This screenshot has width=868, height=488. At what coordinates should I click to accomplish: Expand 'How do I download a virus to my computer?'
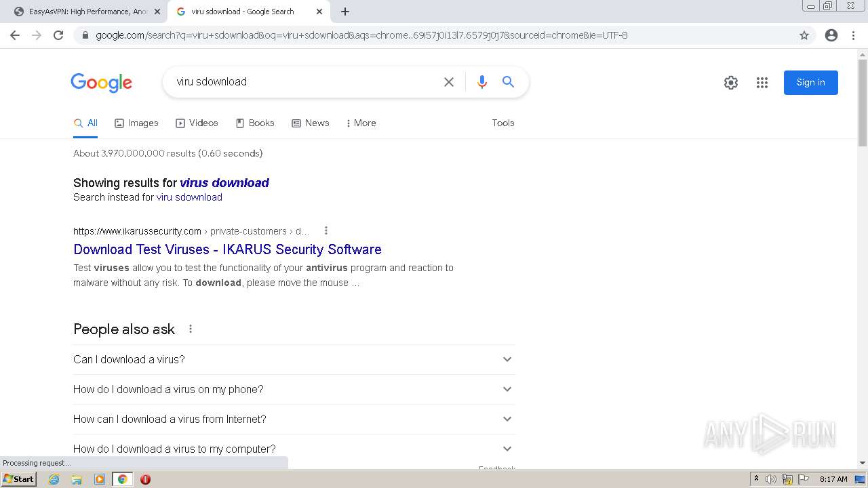click(294, 449)
